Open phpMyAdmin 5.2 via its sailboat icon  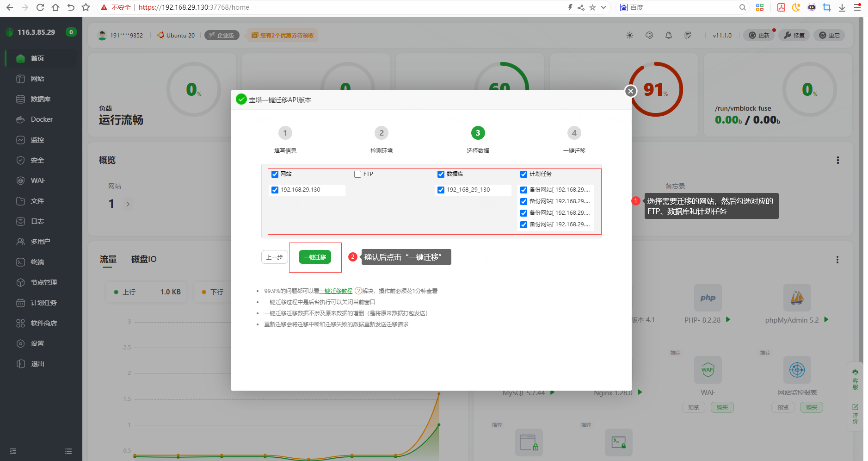click(797, 297)
